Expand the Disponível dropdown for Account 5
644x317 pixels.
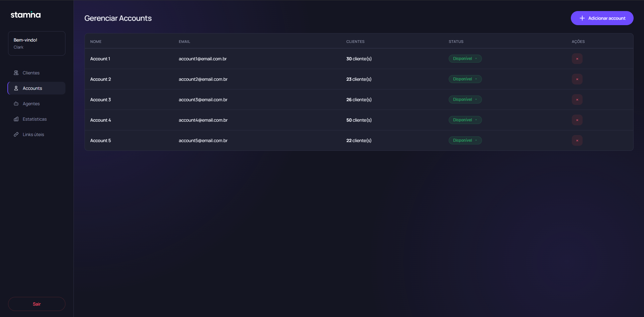465,140
